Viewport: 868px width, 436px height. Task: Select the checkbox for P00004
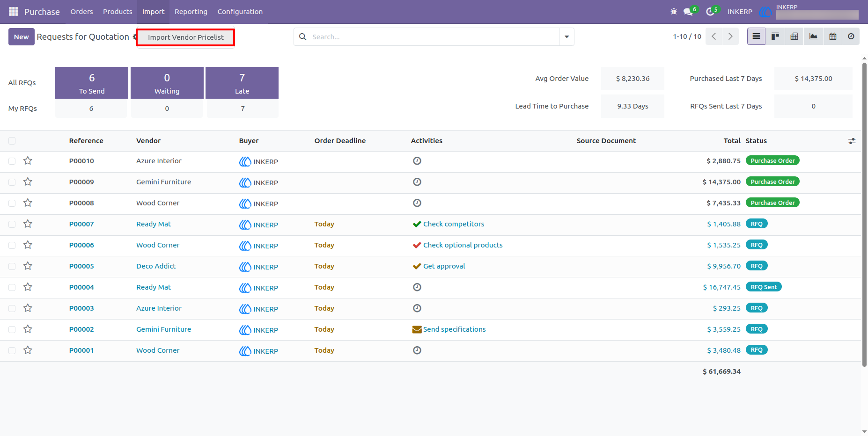click(x=12, y=287)
